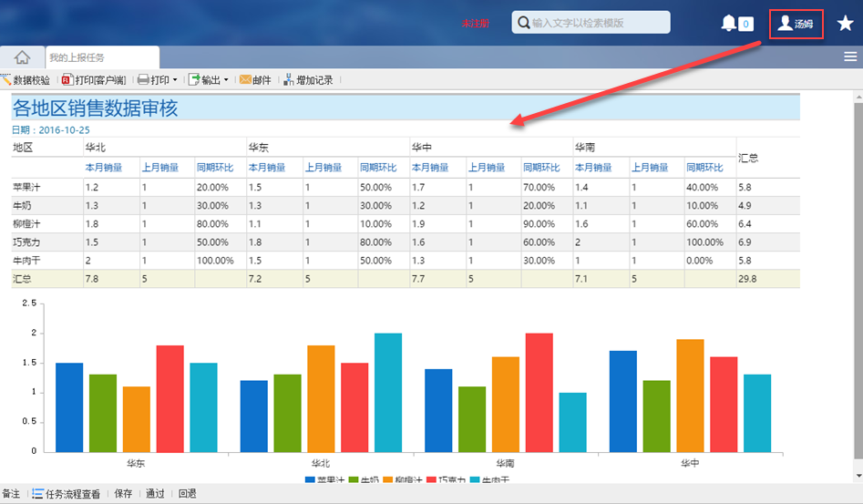Click the vertical scrollbar thumb
Viewport: 863px width, 504px height.
click(x=858, y=281)
